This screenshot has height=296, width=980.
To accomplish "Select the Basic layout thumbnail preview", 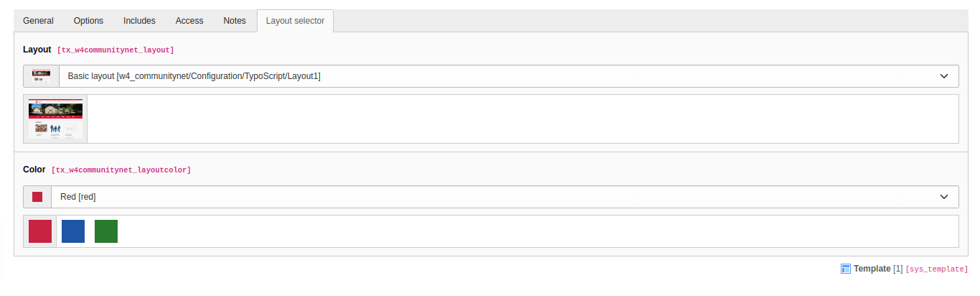I will pos(55,119).
